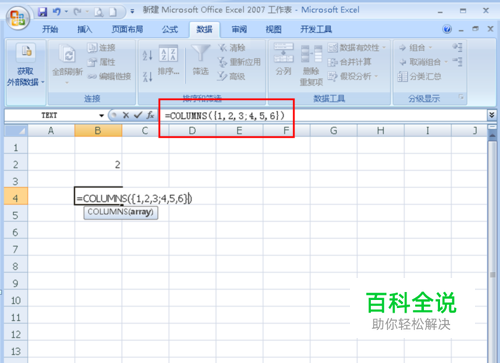Open the 页面布局 tab
Image resolution: width=500 pixels, height=363 pixels.
127,29
